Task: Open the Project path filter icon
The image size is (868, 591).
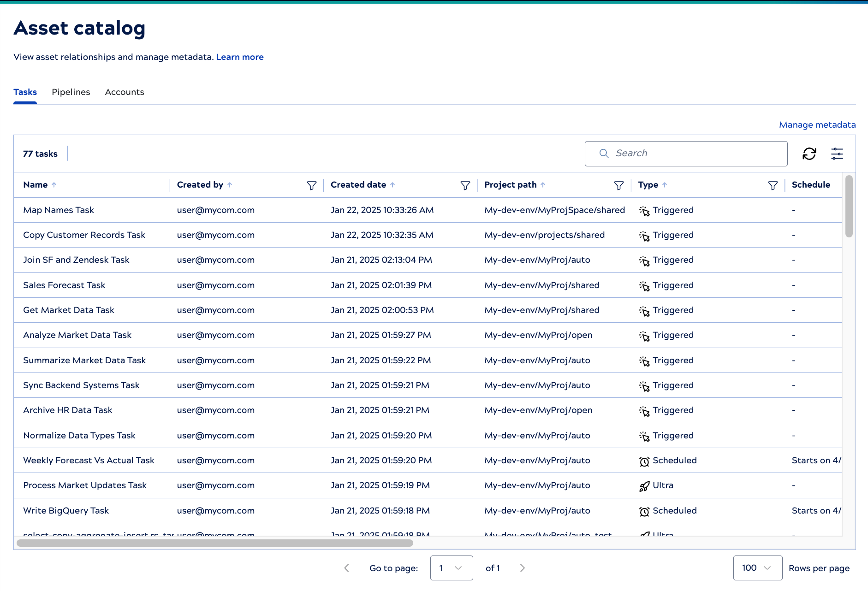Action: (618, 185)
